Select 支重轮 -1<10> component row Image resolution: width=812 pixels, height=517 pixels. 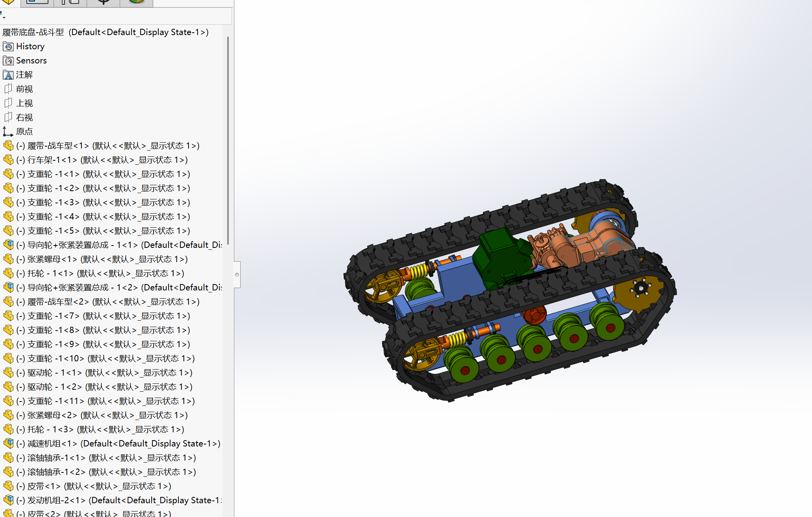point(106,359)
